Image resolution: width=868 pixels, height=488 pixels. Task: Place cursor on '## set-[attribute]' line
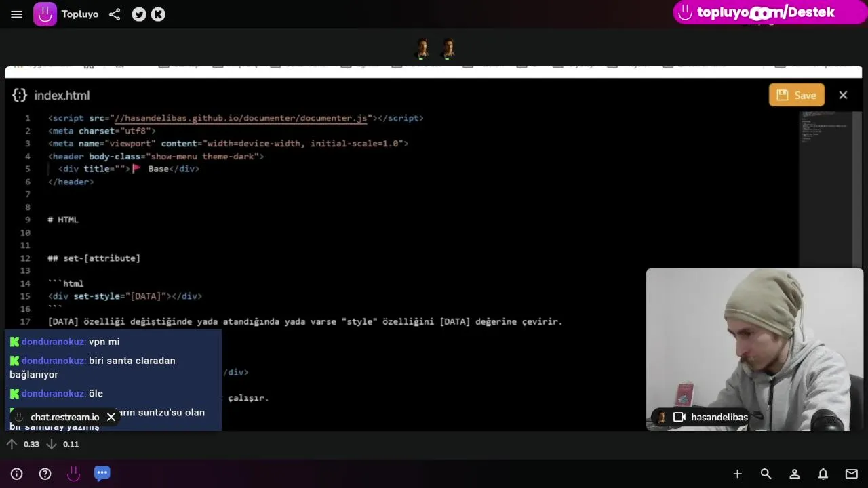[x=94, y=258]
